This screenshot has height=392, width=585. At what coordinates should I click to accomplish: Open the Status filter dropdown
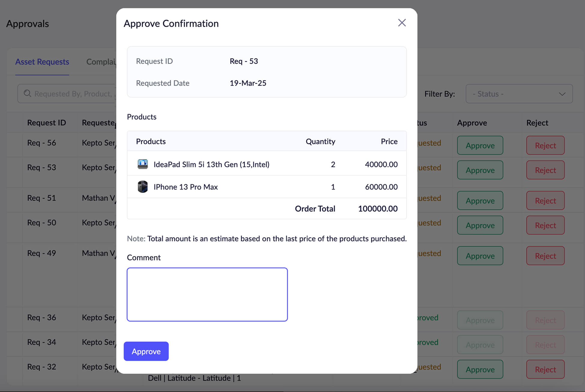click(519, 94)
